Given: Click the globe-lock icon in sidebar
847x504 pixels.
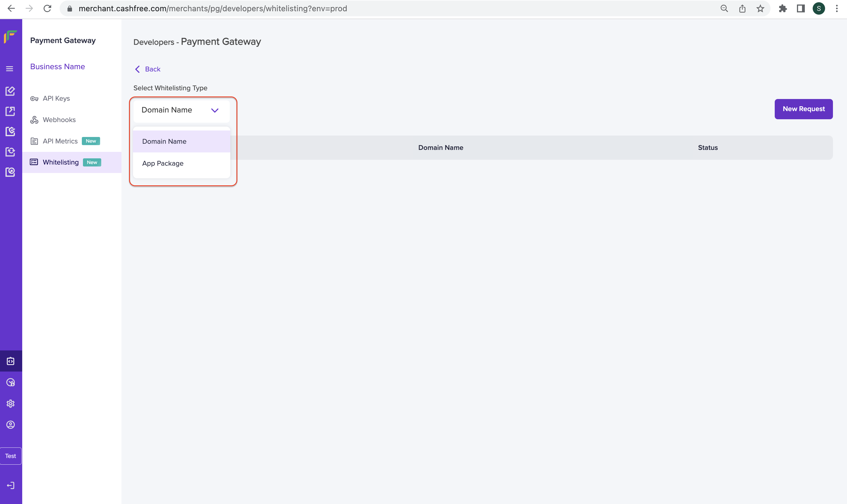Looking at the screenshot, I should point(10,382).
